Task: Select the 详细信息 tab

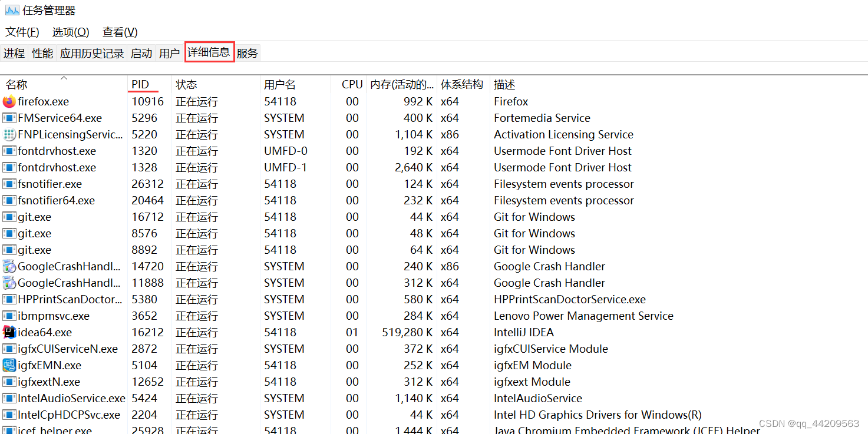Action: pyautogui.click(x=209, y=52)
